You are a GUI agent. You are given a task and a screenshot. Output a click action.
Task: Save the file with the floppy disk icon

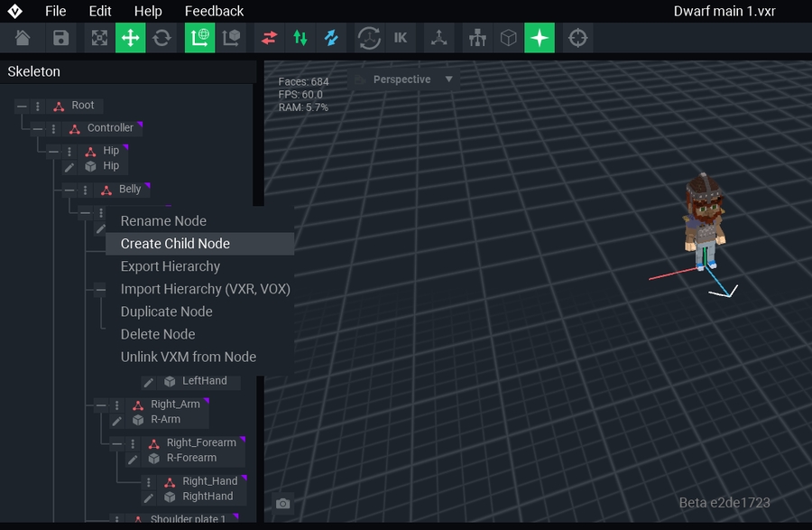coord(60,38)
